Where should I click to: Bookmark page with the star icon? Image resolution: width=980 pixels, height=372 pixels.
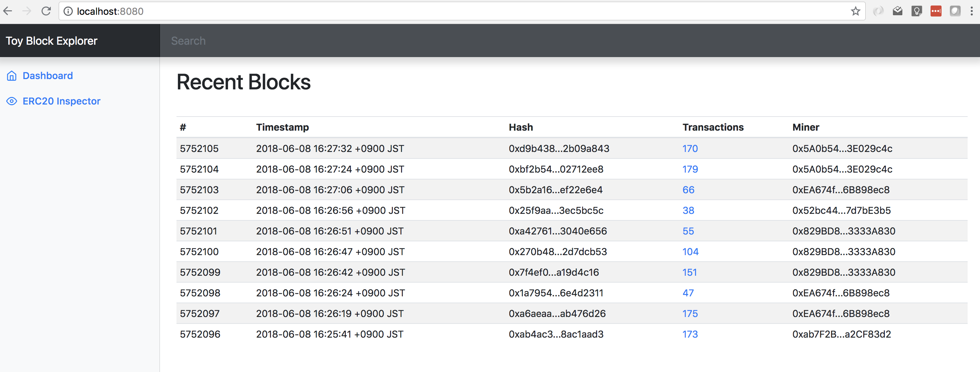pyautogui.click(x=855, y=11)
